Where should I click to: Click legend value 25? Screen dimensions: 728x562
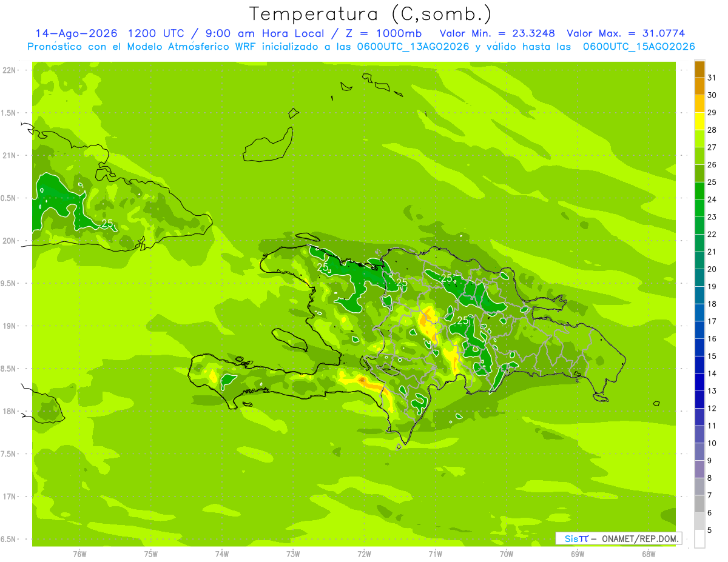712,182
